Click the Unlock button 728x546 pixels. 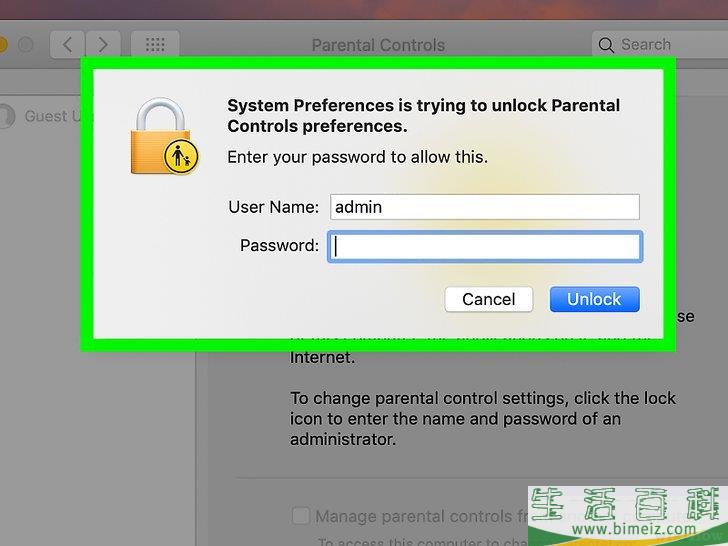pos(594,299)
